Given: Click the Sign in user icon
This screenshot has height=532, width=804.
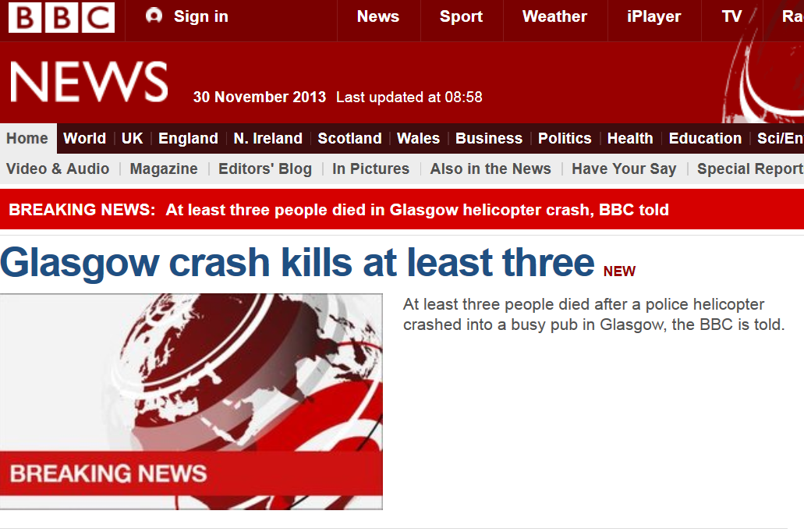Looking at the screenshot, I should click(x=154, y=16).
